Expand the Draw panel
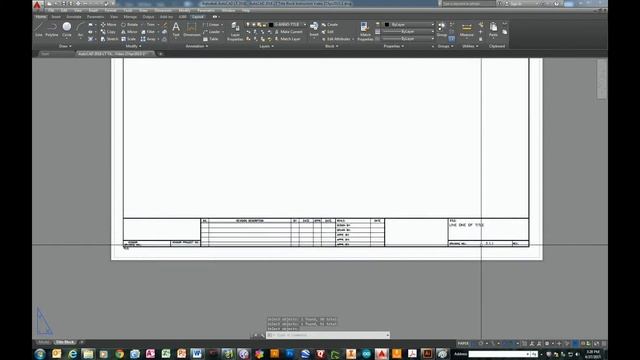 (x=65, y=46)
